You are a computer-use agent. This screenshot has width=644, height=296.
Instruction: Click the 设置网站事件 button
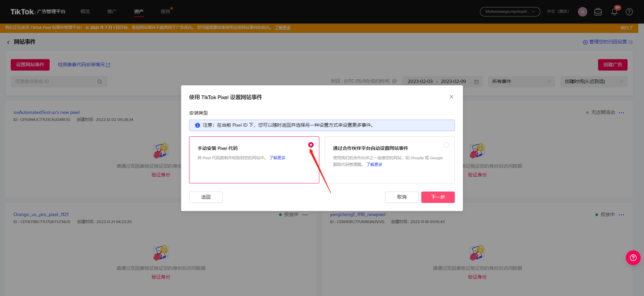tap(30, 65)
